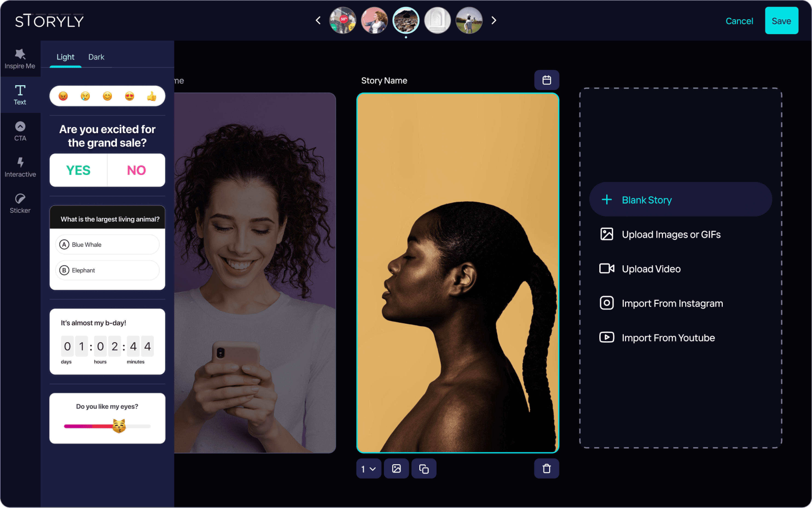
Task: Choose the YES poll option
Action: (78, 170)
